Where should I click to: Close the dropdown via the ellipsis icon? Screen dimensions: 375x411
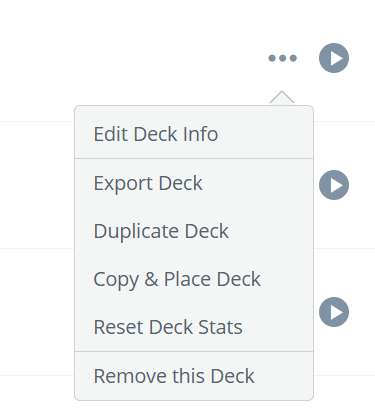[282, 58]
